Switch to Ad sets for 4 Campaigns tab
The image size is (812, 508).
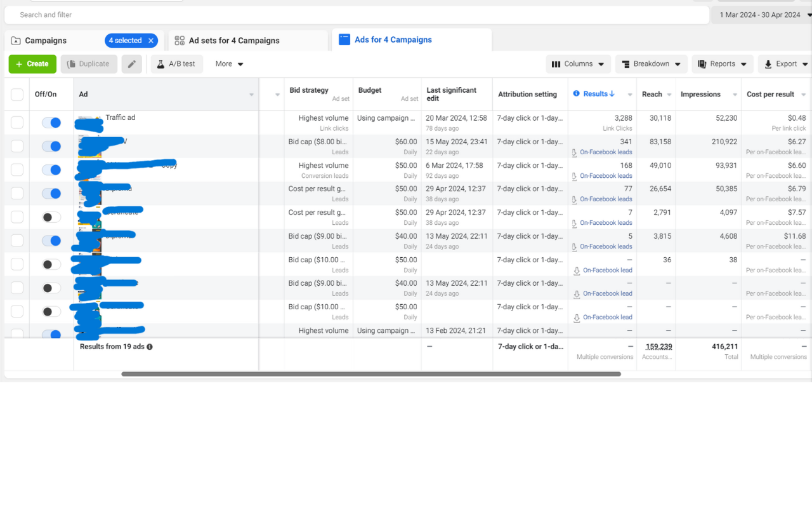[233, 41]
